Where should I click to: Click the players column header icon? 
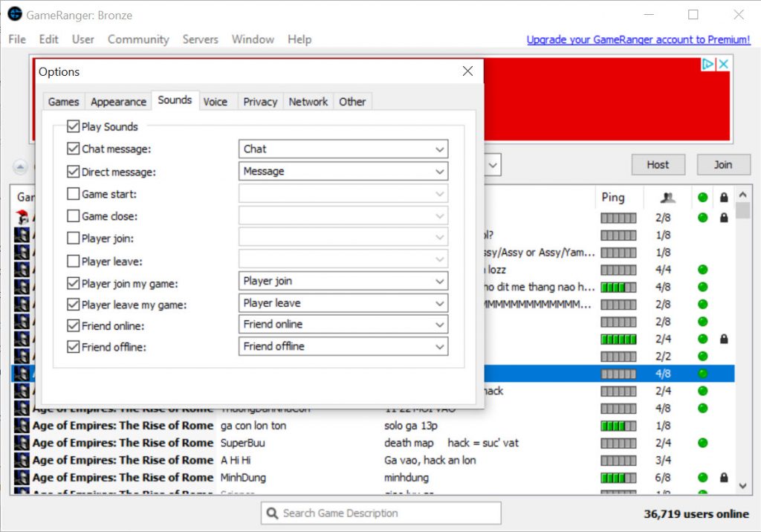[x=668, y=198]
